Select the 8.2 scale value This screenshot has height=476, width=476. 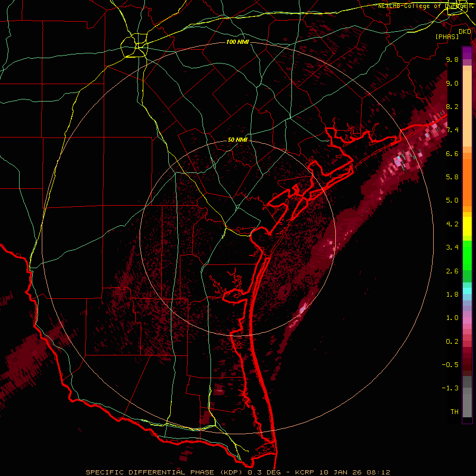pos(452,106)
